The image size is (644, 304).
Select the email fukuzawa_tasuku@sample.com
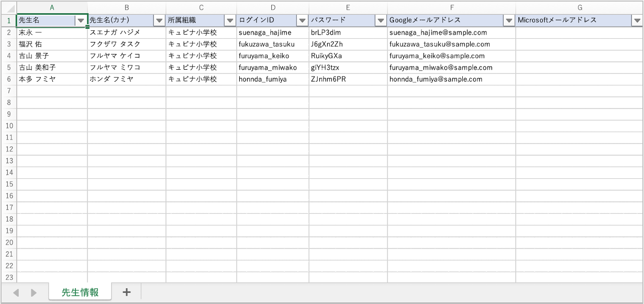[x=451, y=44]
